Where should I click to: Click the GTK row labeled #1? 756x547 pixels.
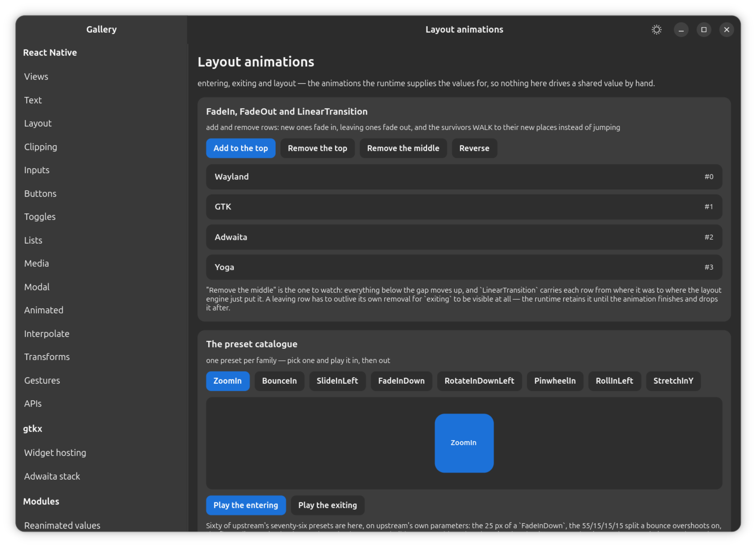(x=464, y=207)
